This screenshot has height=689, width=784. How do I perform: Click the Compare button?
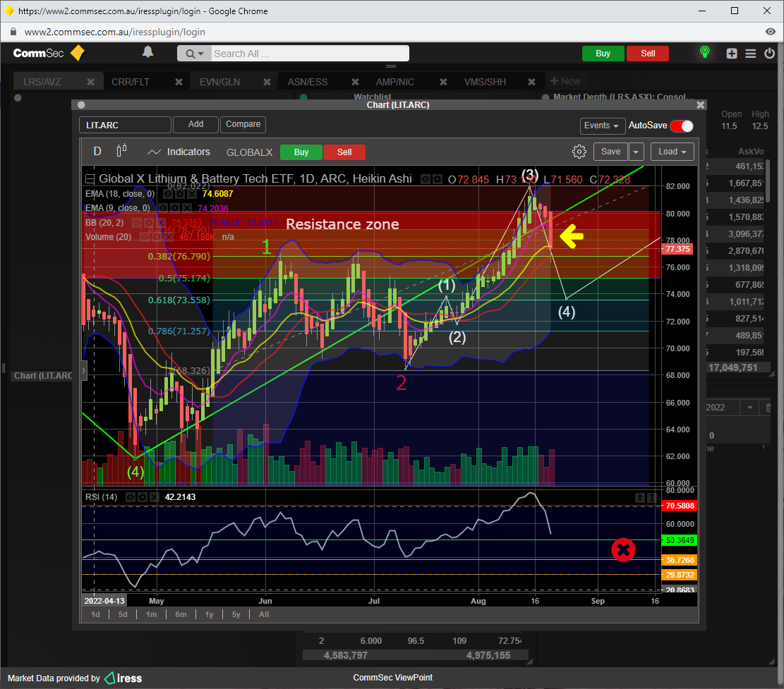[x=243, y=124]
